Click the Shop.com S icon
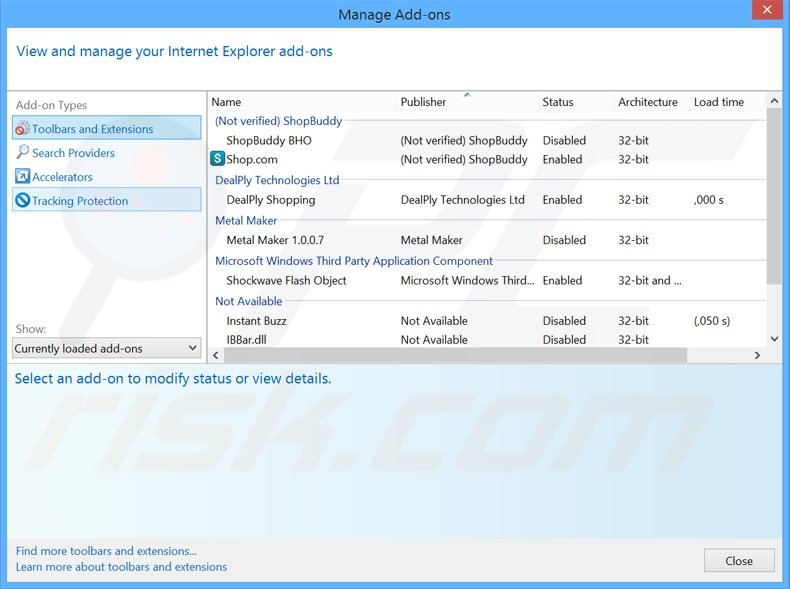The image size is (790, 589). coord(217,159)
